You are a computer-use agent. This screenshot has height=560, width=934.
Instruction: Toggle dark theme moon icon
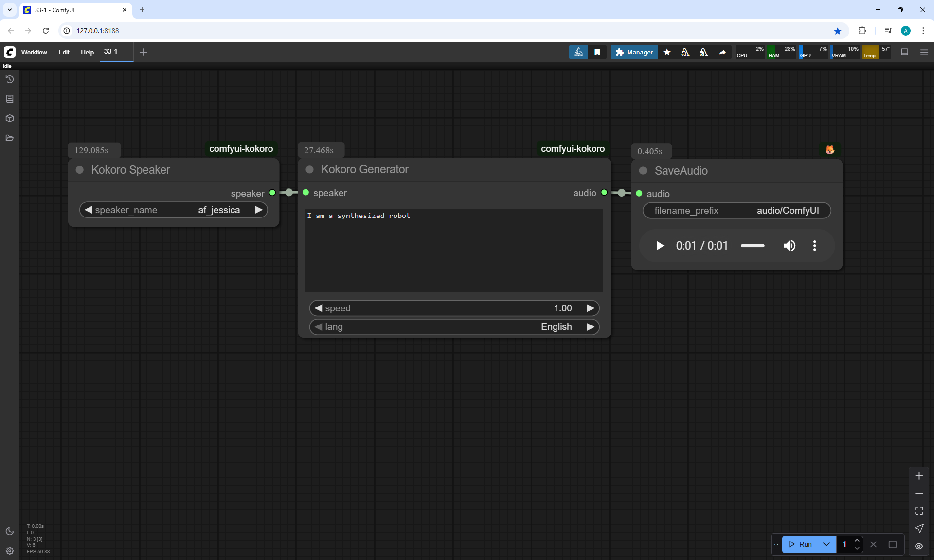click(9, 531)
